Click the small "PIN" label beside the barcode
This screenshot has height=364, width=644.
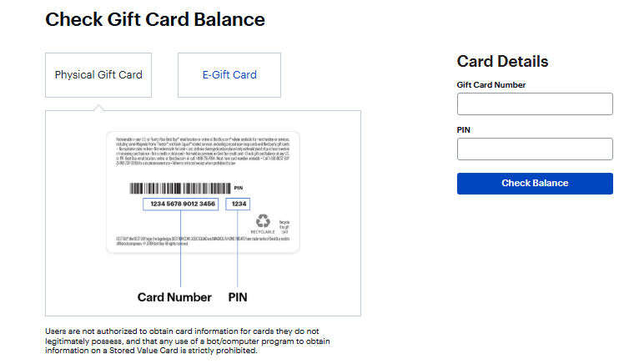click(x=238, y=188)
